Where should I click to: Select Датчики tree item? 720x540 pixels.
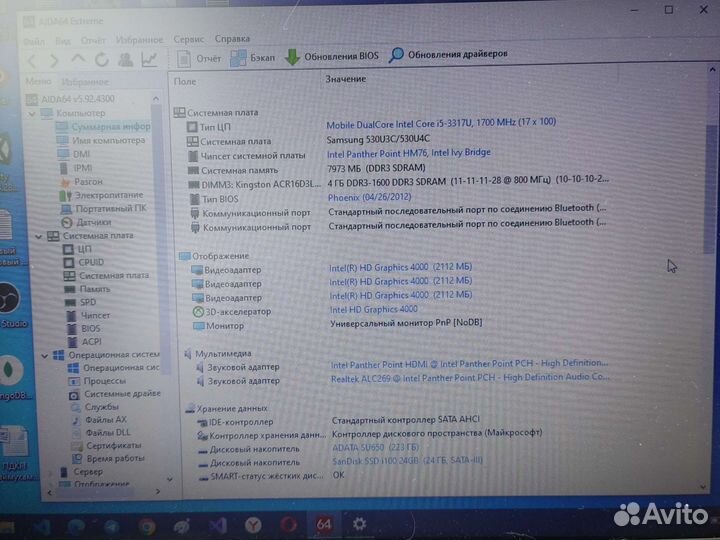pyautogui.click(x=86, y=222)
